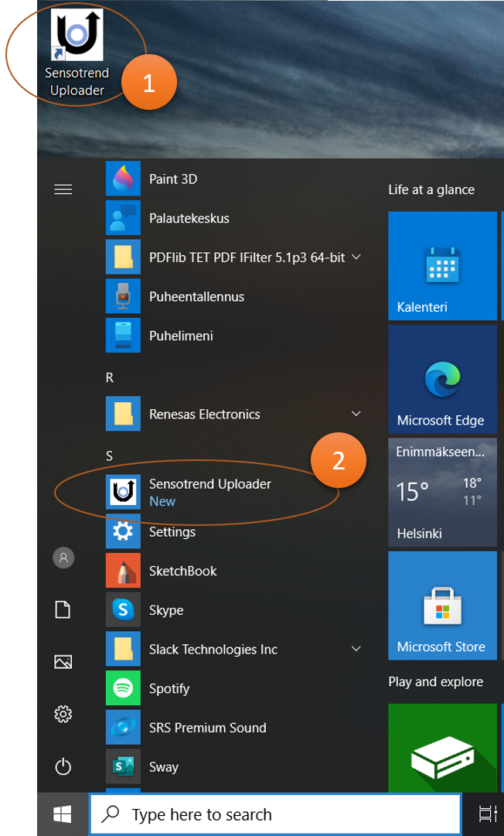Open the Puhelimeni phone icon
Viewport: 504px width, 836px height.
click(123, 336)
